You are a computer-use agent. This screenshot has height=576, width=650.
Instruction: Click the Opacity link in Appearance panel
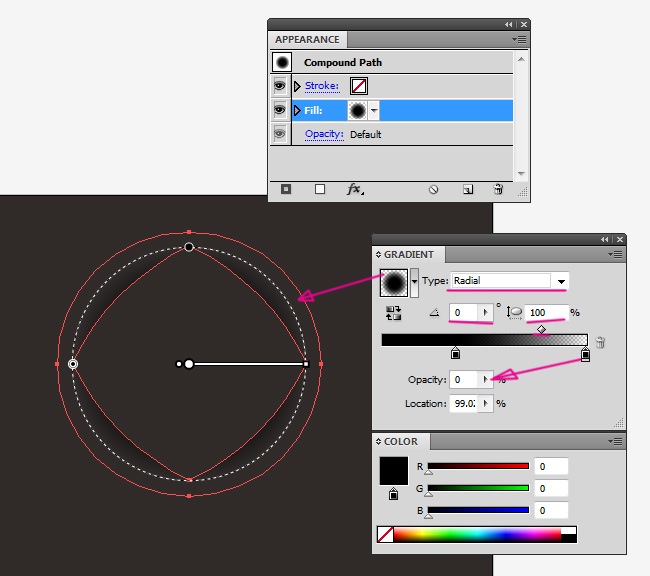[324, 134]
